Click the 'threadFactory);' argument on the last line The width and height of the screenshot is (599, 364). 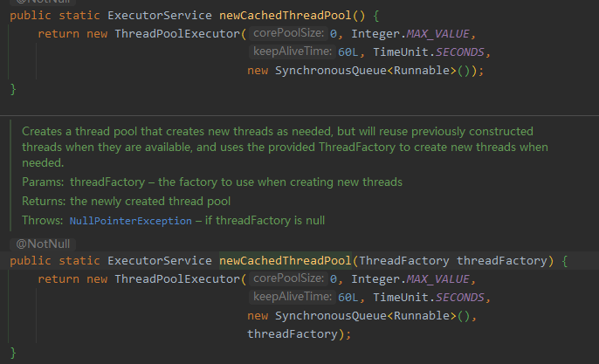299,333
